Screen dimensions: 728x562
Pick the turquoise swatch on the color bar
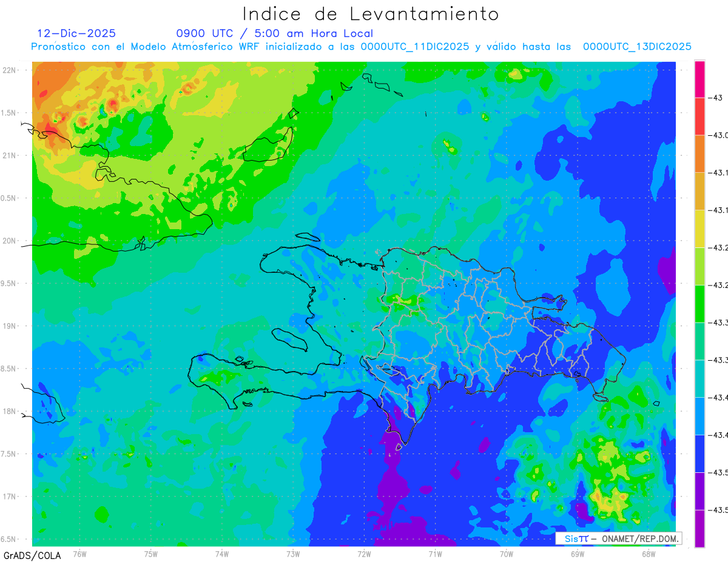point(699,378)
